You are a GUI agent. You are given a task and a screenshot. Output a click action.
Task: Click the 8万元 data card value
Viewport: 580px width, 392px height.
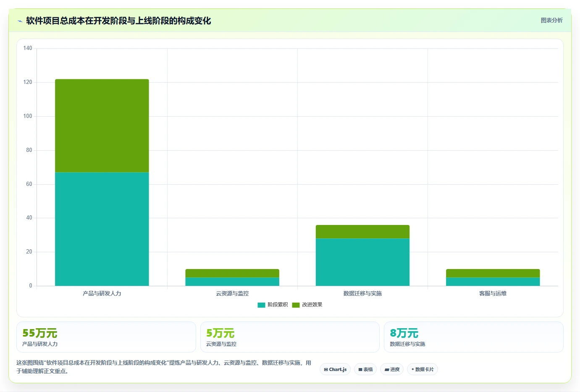404,333
